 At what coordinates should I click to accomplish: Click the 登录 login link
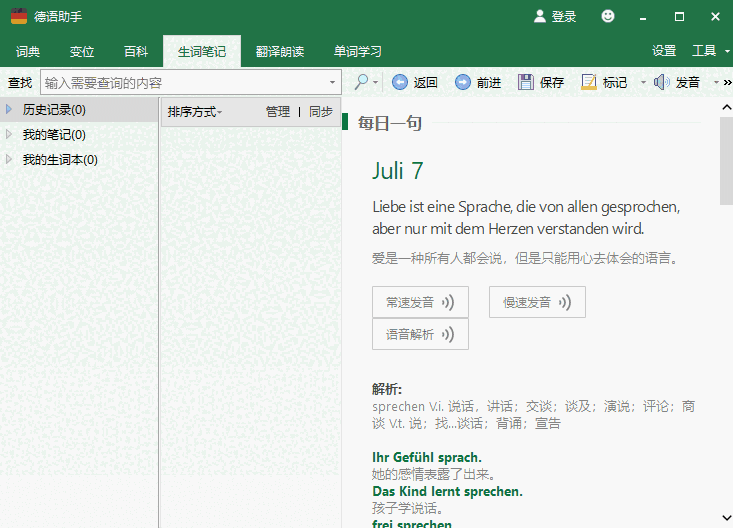[564, 17]
